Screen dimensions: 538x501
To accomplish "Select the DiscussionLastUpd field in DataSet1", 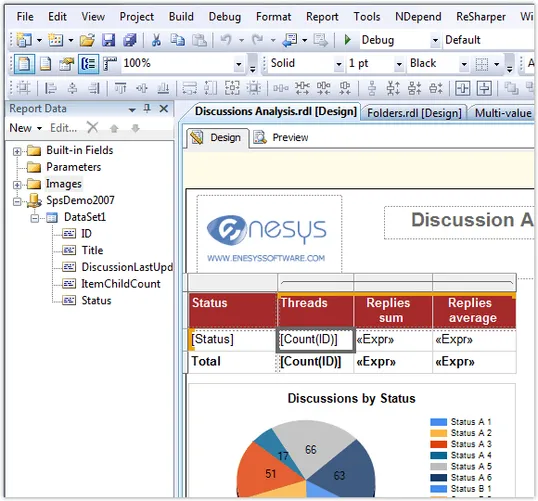I will click(x=127, y=267).
